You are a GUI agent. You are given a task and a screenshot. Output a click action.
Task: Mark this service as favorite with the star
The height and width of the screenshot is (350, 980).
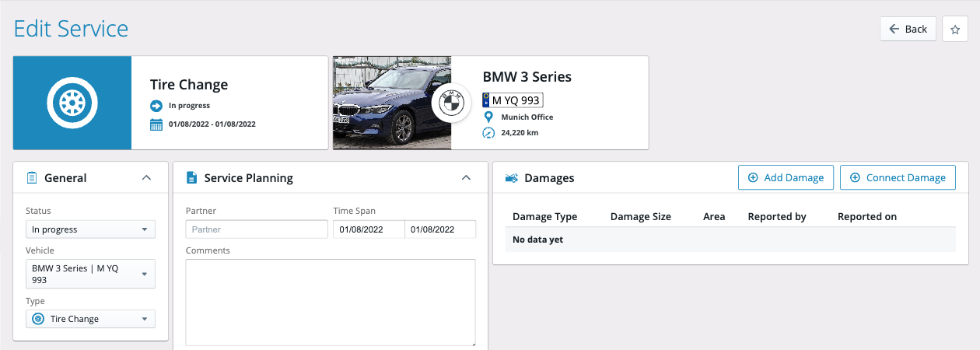(x=955, y=29)
